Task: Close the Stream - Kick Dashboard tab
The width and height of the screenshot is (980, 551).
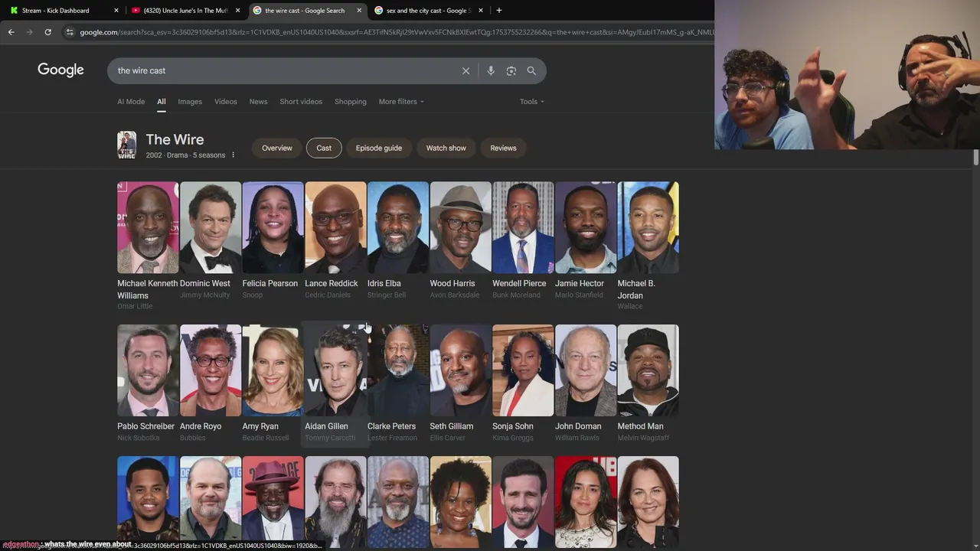Action: pyautogui.click(x=116, y=10)
